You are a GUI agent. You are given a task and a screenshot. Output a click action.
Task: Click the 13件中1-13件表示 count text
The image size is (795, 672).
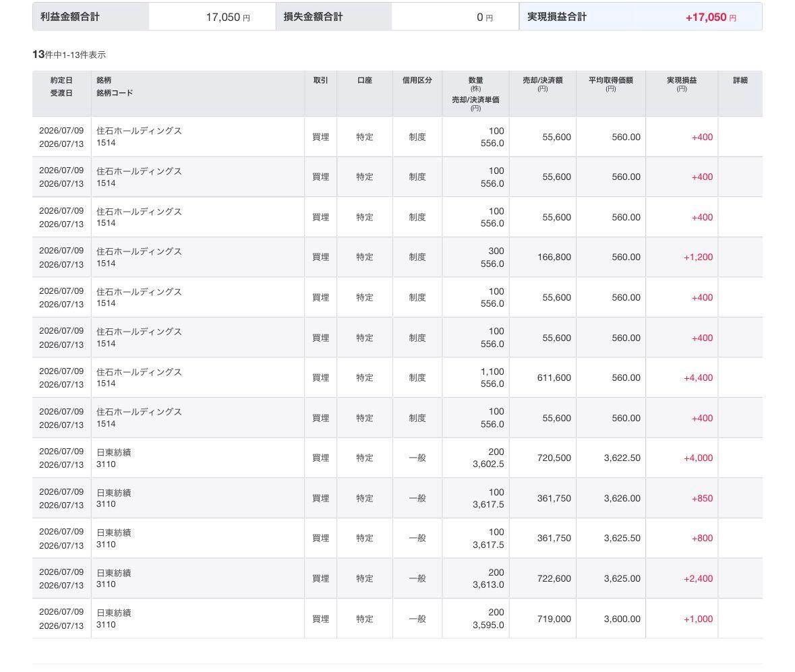[69, 54]
